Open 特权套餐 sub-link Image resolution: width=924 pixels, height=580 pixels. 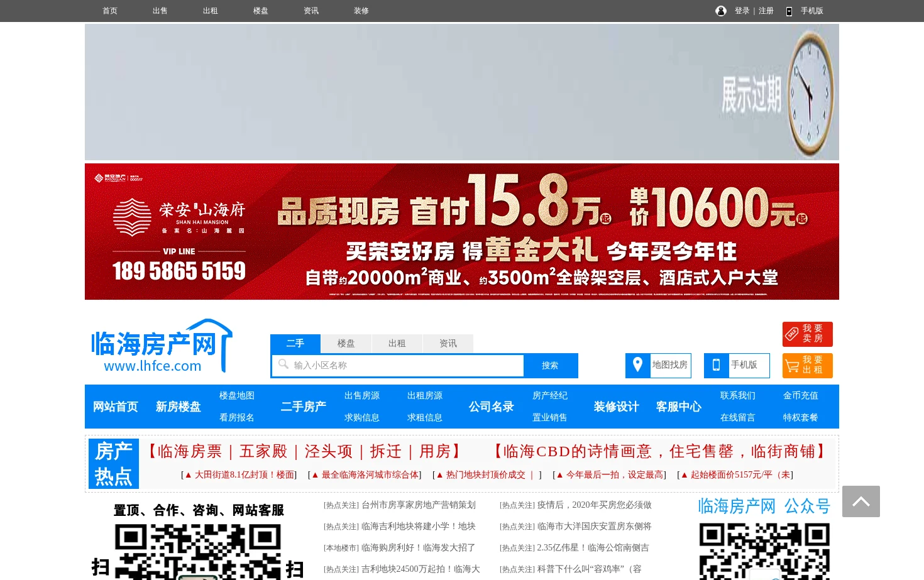[x=801, y=417]
